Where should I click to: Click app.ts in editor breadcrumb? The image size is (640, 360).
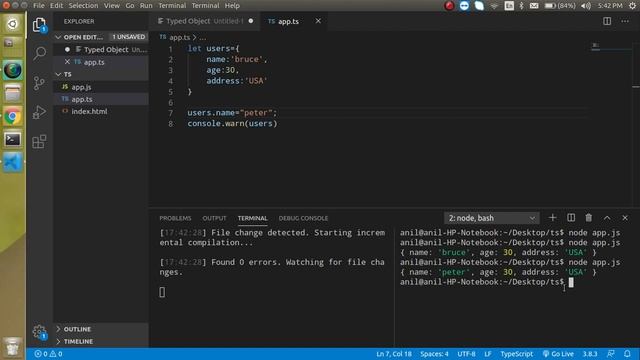pos(180,37)
